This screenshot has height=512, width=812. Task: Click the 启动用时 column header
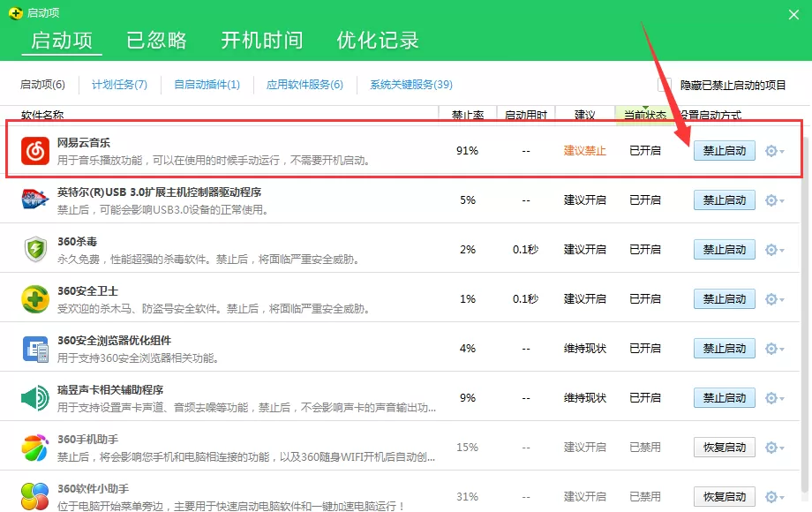pyautogui.click(x=526, y=115)
